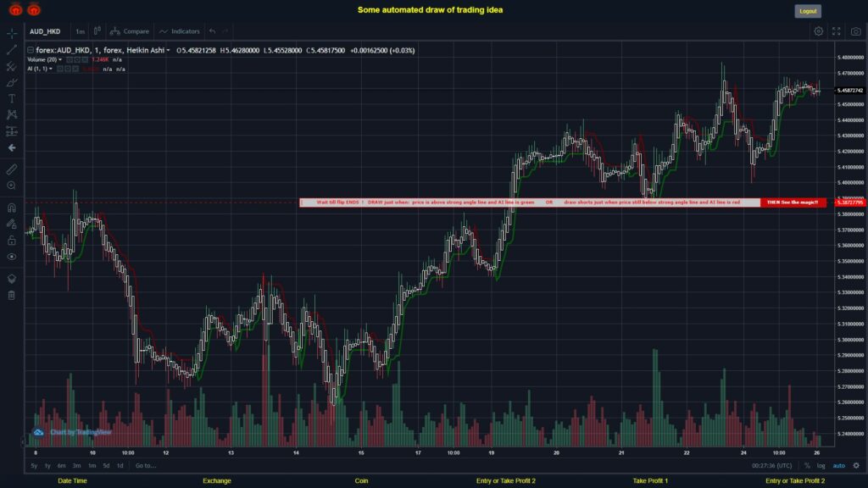Image resolution: width=868 pixels, height=488 pixels.
Task: Remove all drawings with trash icon
Action: (12, 295)
